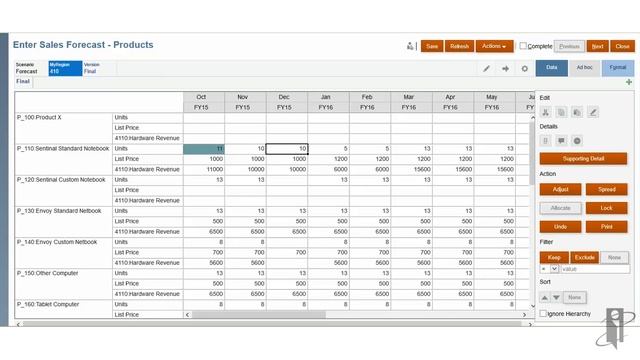The height and width of the screenshot is (360, 640).
Task: Select the P_140 Envoy Custom Netbook row header
Action: (x=63, y=253)
